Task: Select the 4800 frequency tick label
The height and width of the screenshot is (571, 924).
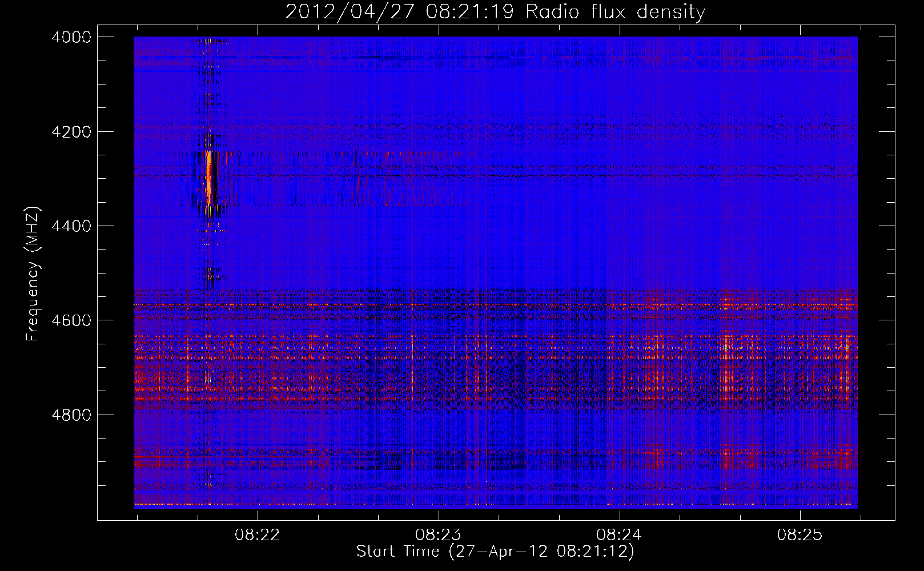Action: pos(71,415)
